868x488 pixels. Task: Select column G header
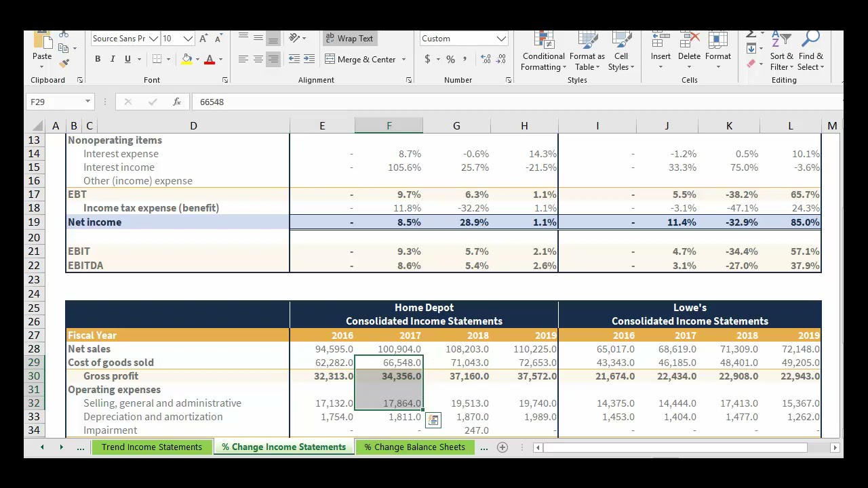tap(456, 126)
